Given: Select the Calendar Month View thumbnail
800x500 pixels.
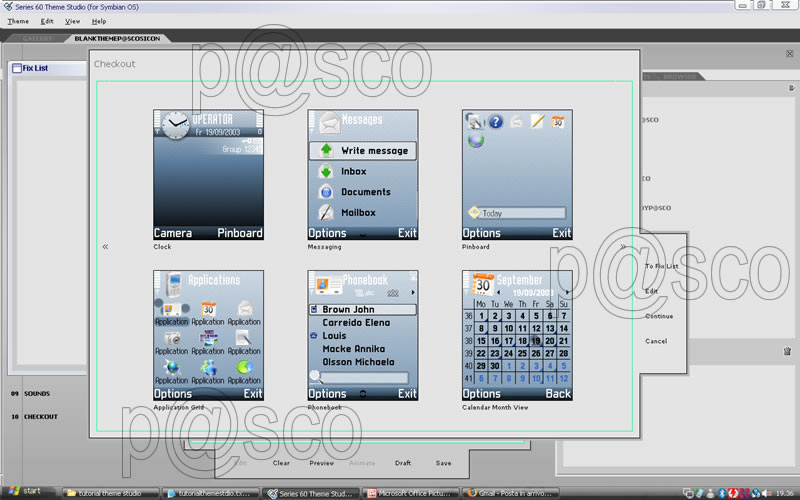Looking at the screenshot, I should point(517,335).
